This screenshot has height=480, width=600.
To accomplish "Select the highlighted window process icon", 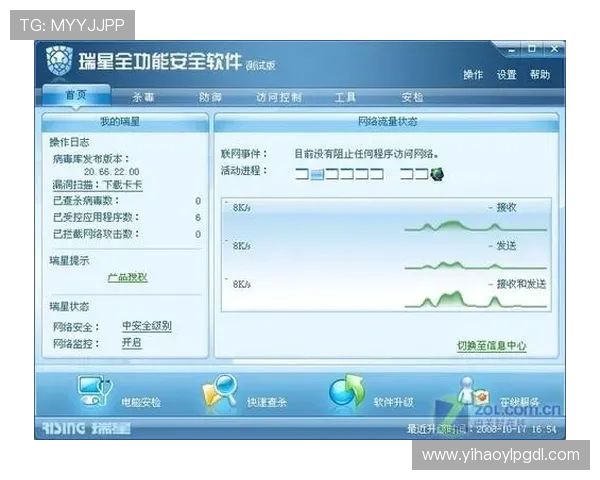I will pos(317,175).
